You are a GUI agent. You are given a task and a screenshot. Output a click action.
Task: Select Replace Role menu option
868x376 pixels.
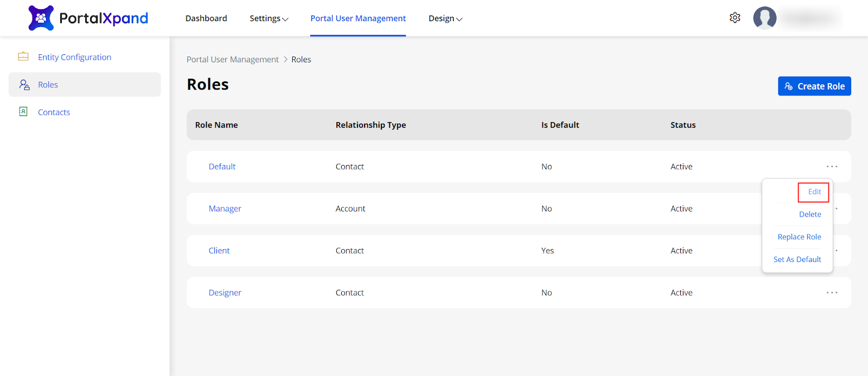(799, 237)
